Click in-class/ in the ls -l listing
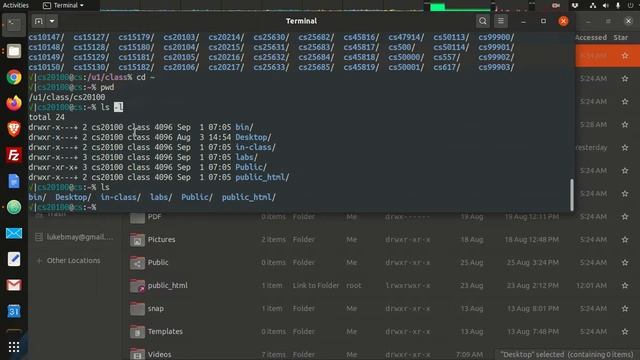640x360 pixels. tap(255, 147)
